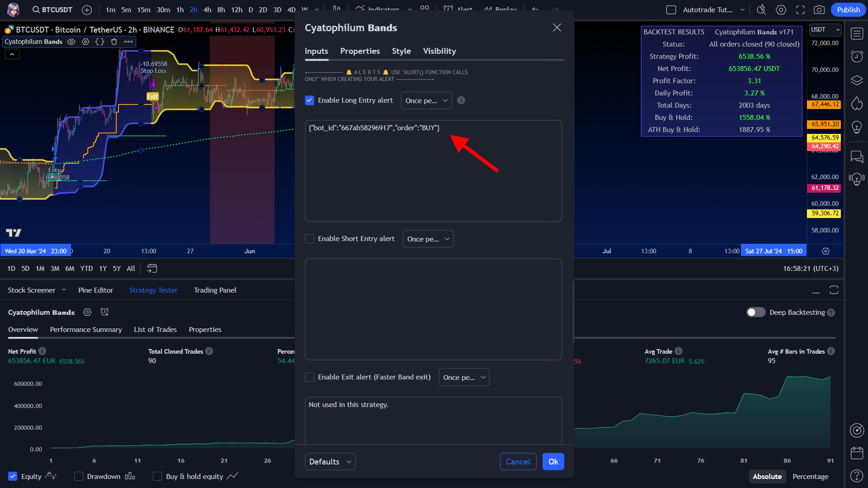The height and width of the screenshot is (488, 868).
Task: Collapse the indicator legend arrow
Action: [x=12, y=54]
